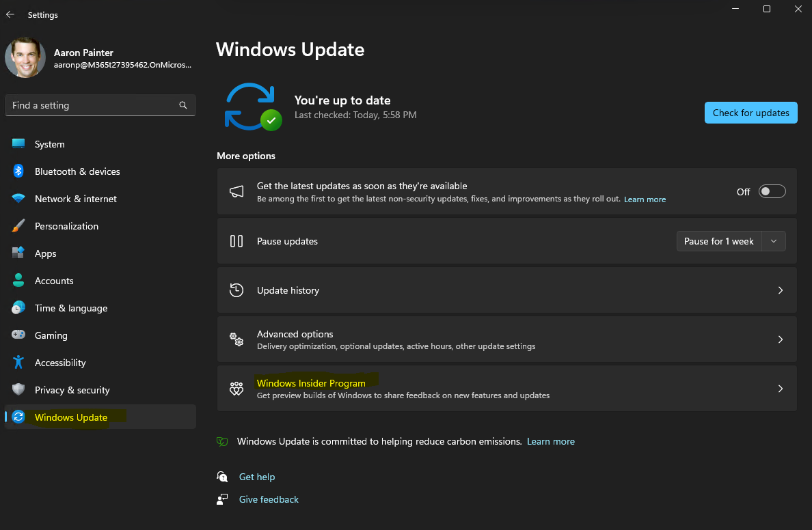Maximize the Settings window
The width and height of the screenshot is (812, 530).
pyautogui.click(x=767, y=9)
